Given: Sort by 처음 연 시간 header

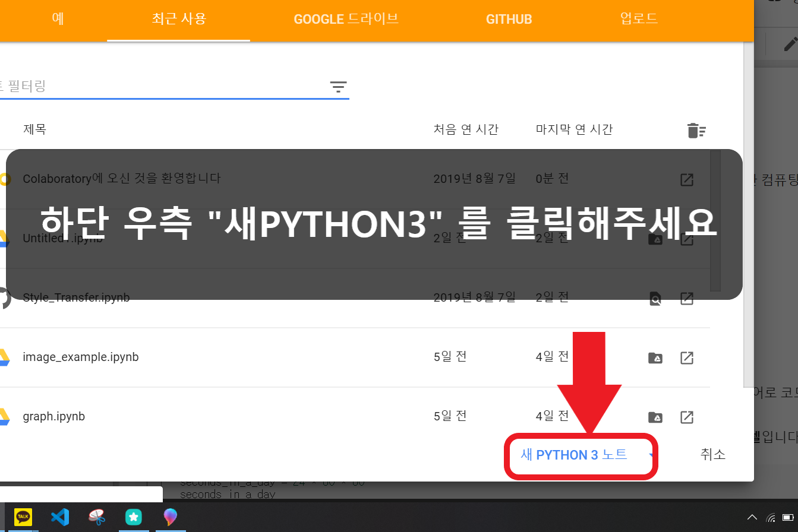Looking at the screenshot, I should pos(466,129).
